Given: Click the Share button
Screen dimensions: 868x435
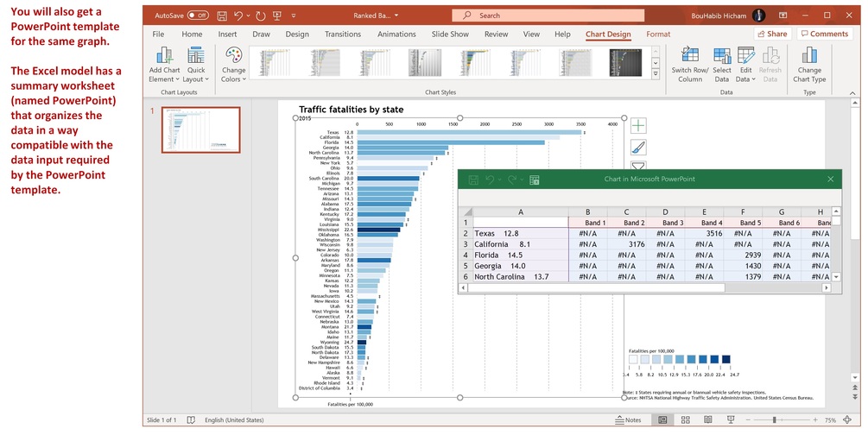Looking at the screenshot, I should click(x=773, y=34).
